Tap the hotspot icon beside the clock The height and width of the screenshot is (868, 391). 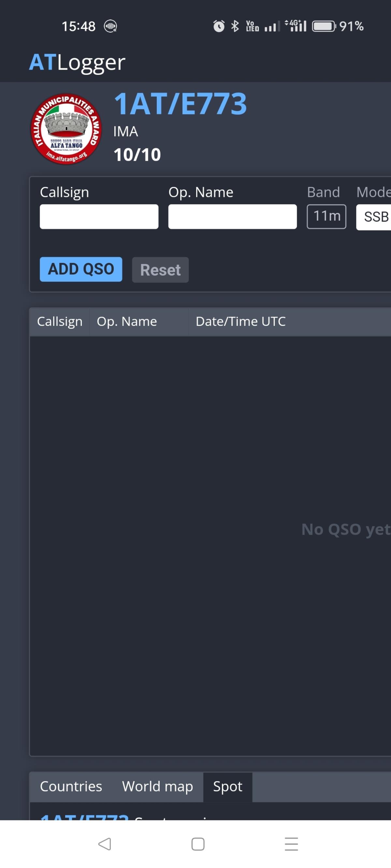[110, 26]
